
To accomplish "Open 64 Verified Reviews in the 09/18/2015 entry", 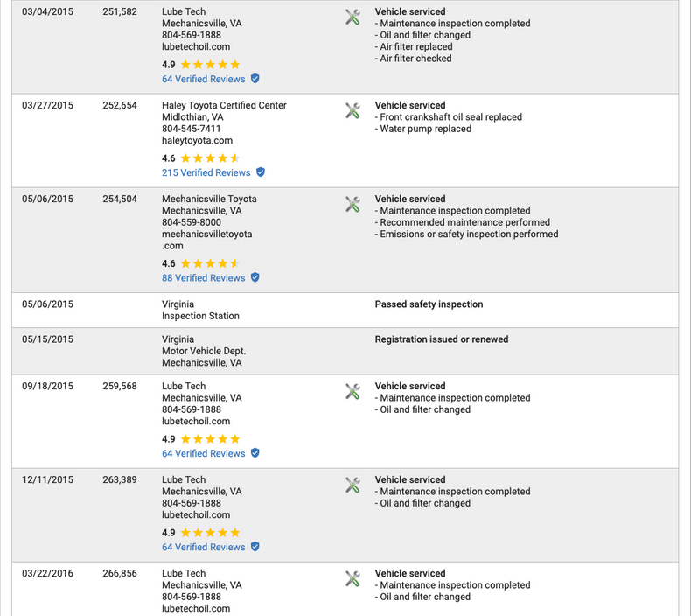I will pyautogui.click(x=203, y=453).
